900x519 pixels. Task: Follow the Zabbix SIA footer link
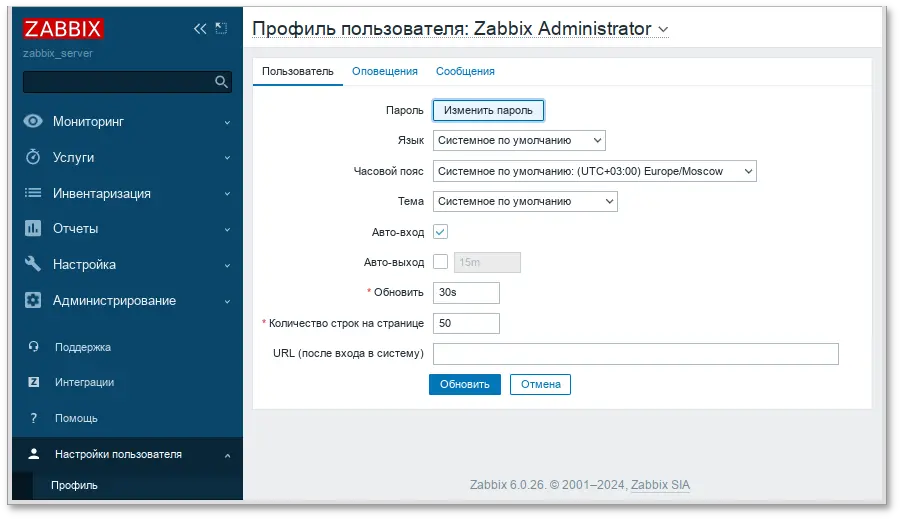pos(660,485)
